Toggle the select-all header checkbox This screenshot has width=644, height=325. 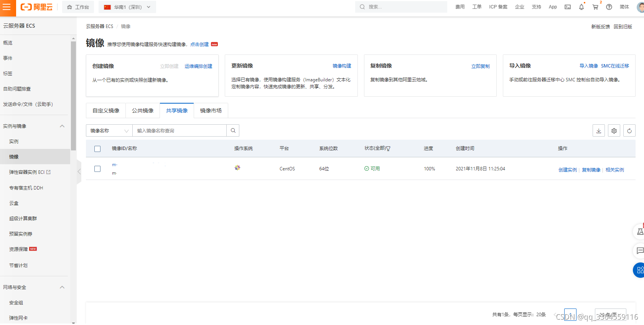(x=97, y=149)
